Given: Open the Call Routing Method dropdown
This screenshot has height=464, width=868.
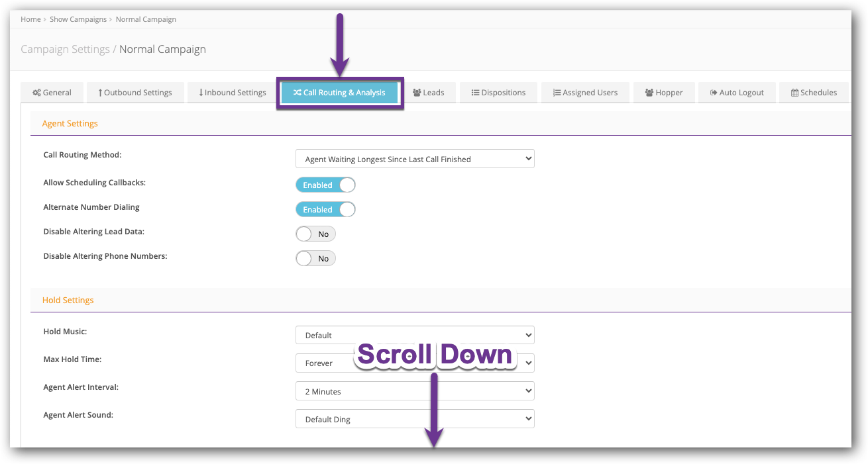Looking at the screenshot, I should point(415,158).
